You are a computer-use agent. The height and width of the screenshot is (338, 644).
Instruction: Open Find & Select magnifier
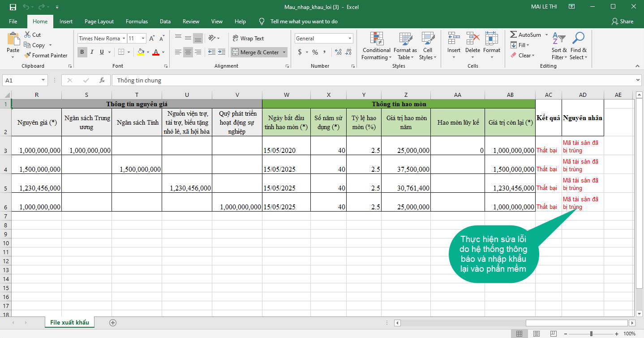point(578,39)
